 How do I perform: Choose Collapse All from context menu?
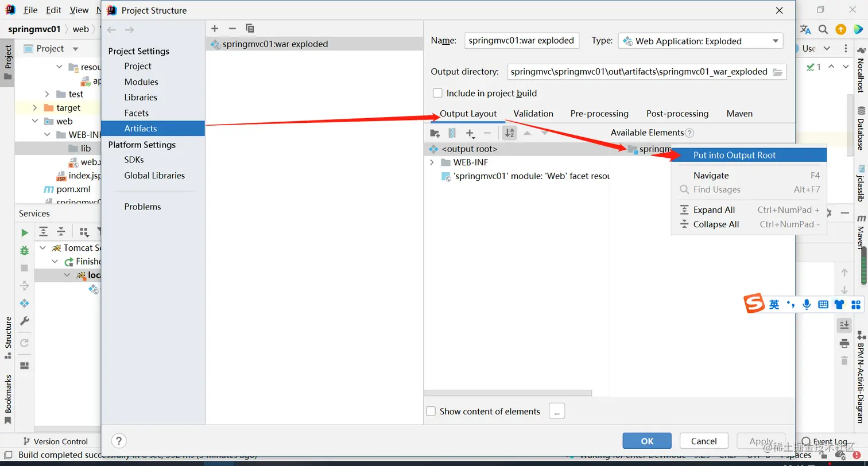pyautogui.click(x=749, y=224)
